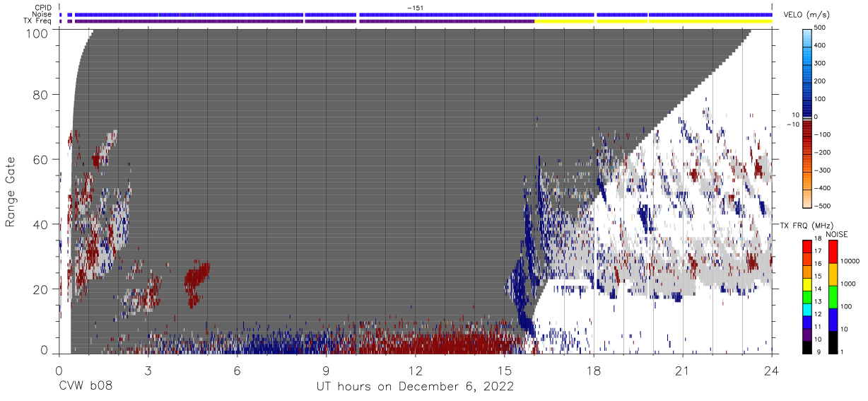This screenshot has width=868, height=401.
Task: Click the UT hours on December 6, 2022 title
Action: point(414,387)
